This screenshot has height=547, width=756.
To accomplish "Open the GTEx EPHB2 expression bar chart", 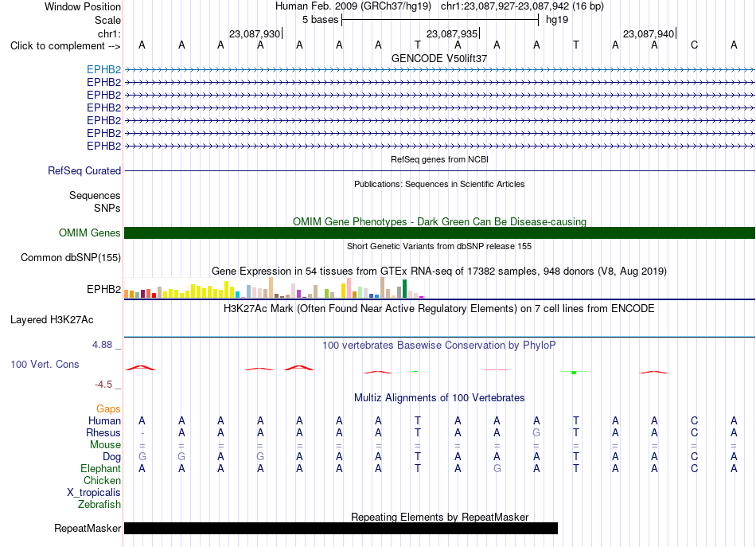I will [x=274, y=288].
